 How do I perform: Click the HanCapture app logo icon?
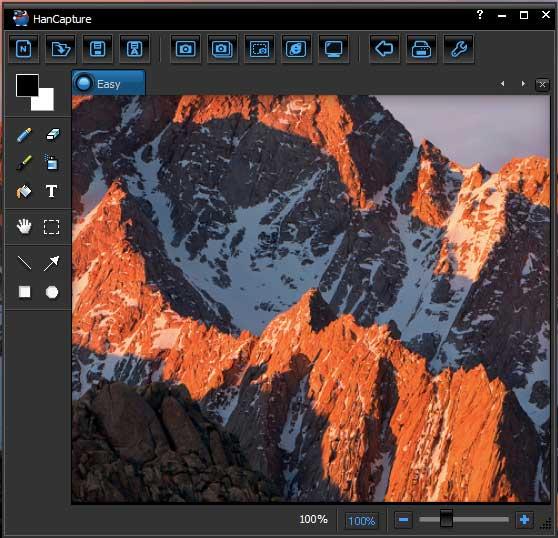(21, 18)
